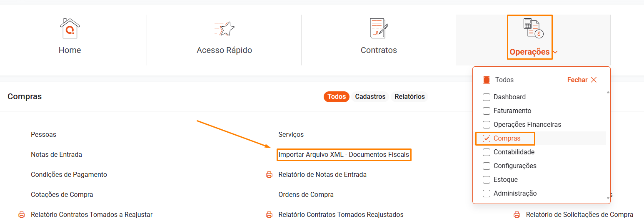644x224 pixels.
Task: Click printer icon beside Relatório Contratos Tomados a Reajustar
Action: tap(22, 215)
